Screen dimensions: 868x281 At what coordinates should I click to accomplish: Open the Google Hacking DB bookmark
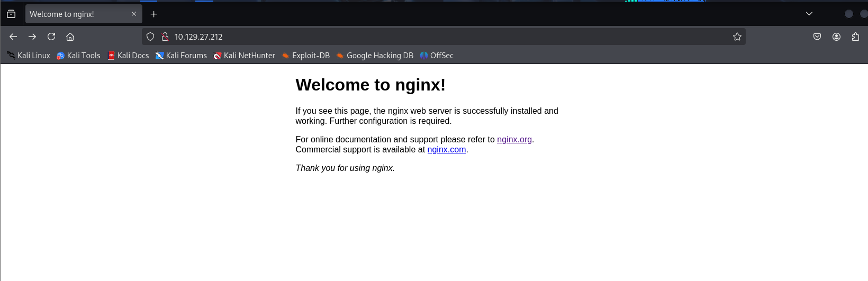tap(374, 56)
